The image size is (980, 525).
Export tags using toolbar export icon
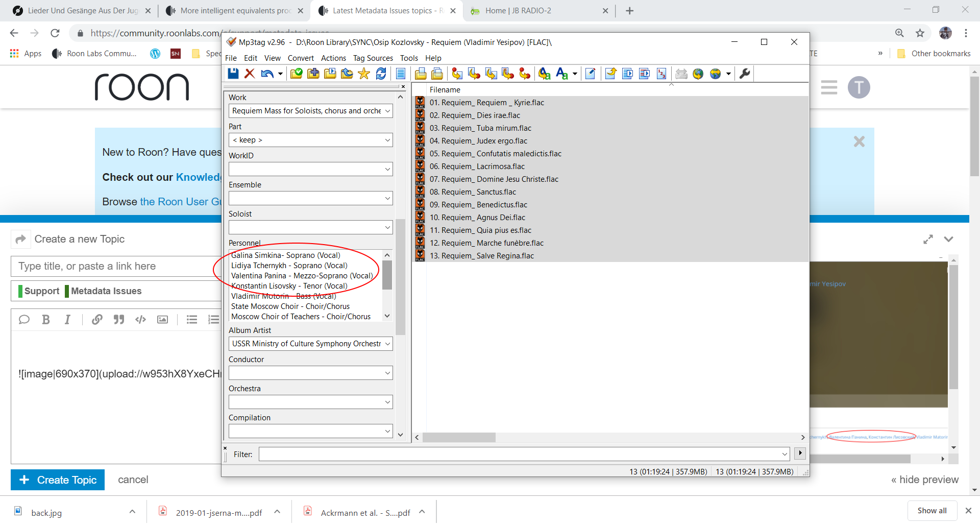611,74
